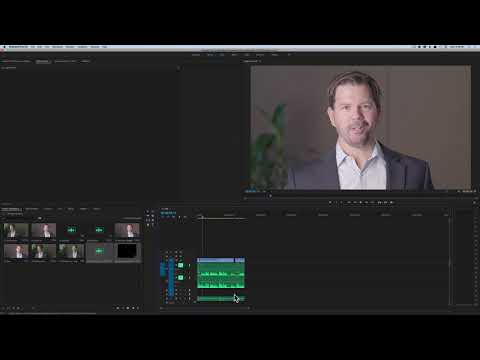Open the program monitor button editor plus icon
The image size is (480, 360).
474,202
